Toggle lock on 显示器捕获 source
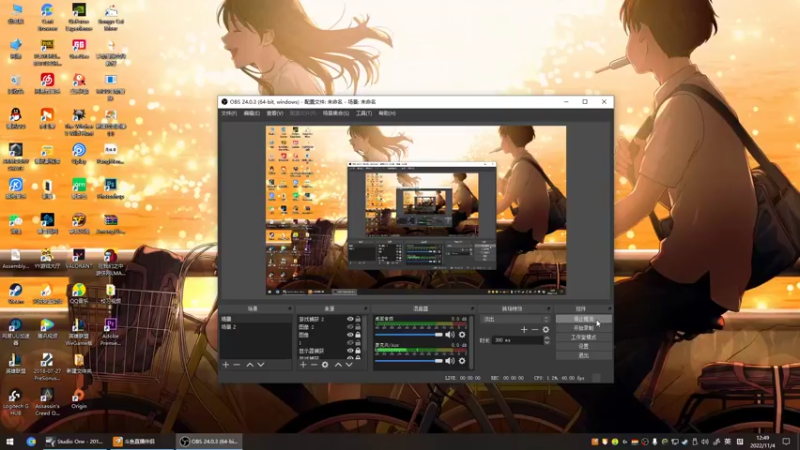Screen dimensions: 800x450 [x=358, y=351]
